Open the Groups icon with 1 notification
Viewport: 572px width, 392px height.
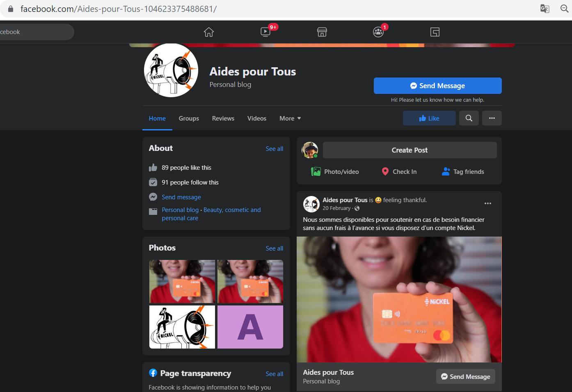tap(378, 32)
